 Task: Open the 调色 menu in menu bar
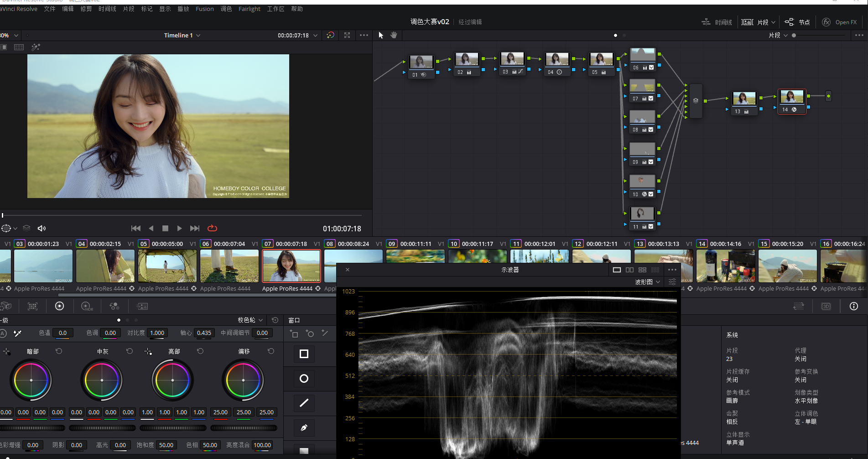click(226, 9)
